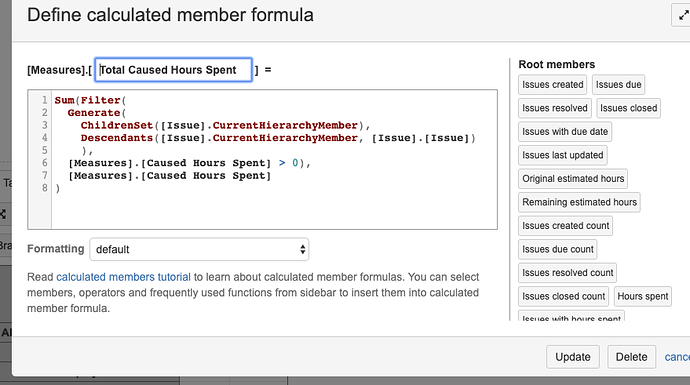Screen dimensions: 690x385
Task: Expand the dialog with the fullscreen arrows icon
Action: [x=683, y=15]
